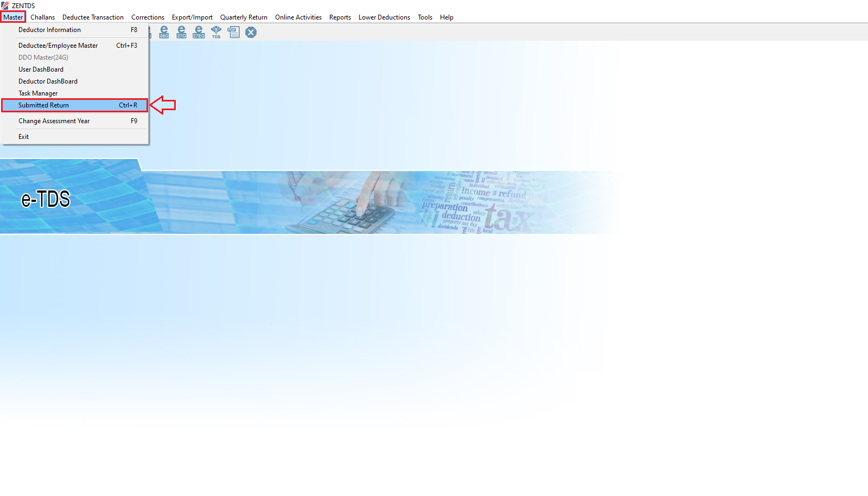Viewport: 868px width, 496px height.
Task: Open the Help menu
Action: tap(446, 17)
